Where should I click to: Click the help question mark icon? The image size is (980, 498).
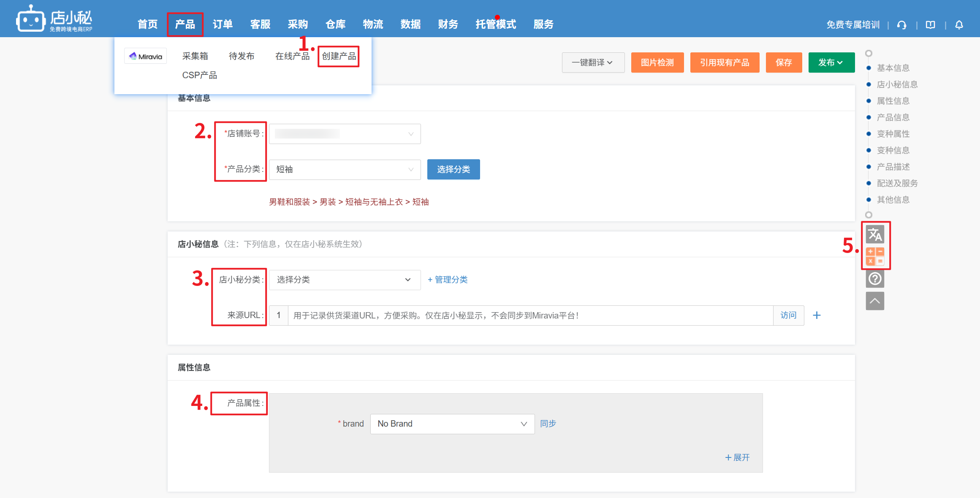click(x=875, y=279)
